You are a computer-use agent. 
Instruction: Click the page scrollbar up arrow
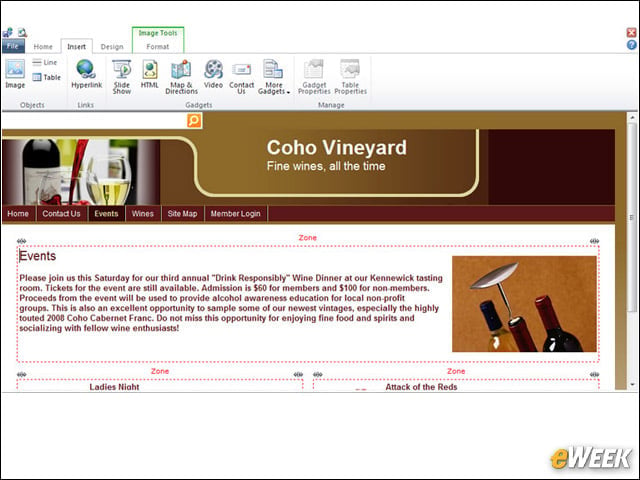pyautogui.click(x=632, y=118)
